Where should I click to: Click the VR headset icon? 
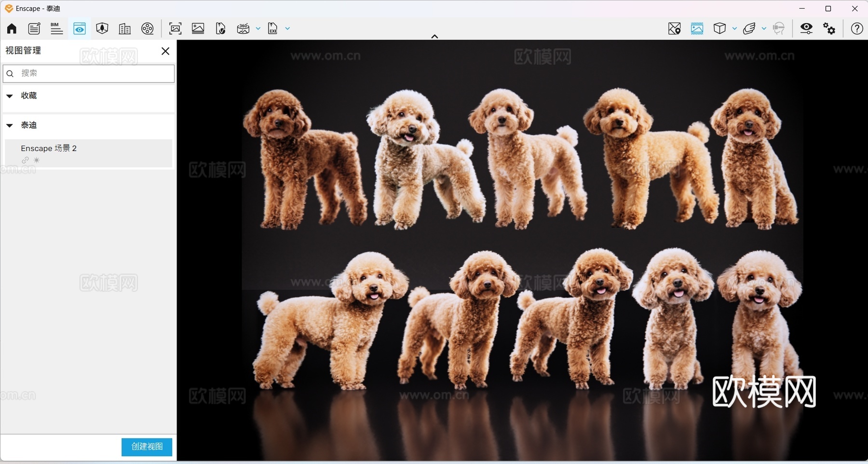coord(779,28)
